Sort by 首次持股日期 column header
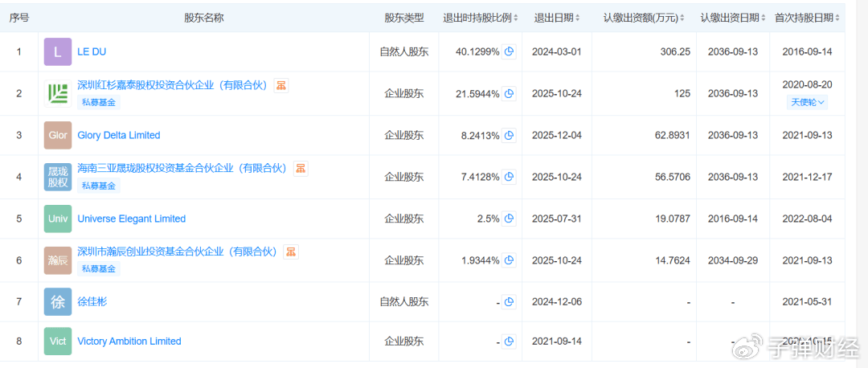The image size is (868, 368). pyautogui.click(x=808, y=18)
